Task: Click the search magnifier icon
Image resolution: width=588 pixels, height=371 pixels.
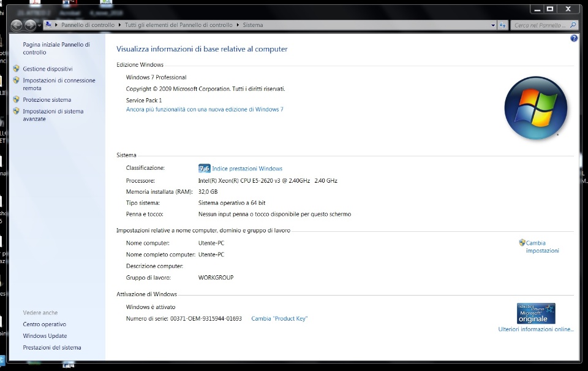Action: pos(573,25)
